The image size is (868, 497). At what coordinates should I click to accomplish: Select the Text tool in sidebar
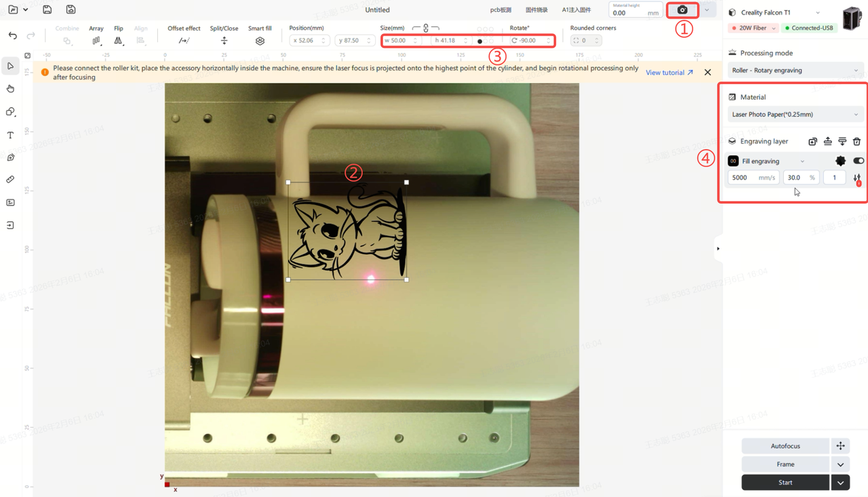click(x=10, y=135)
